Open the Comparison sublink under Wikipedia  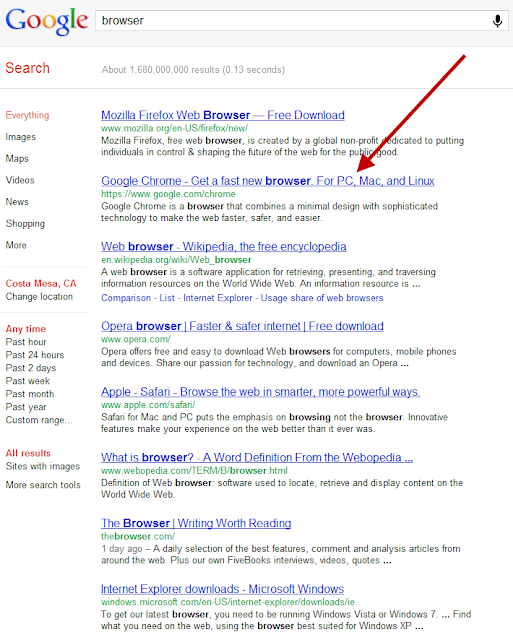tap(126, 298)
